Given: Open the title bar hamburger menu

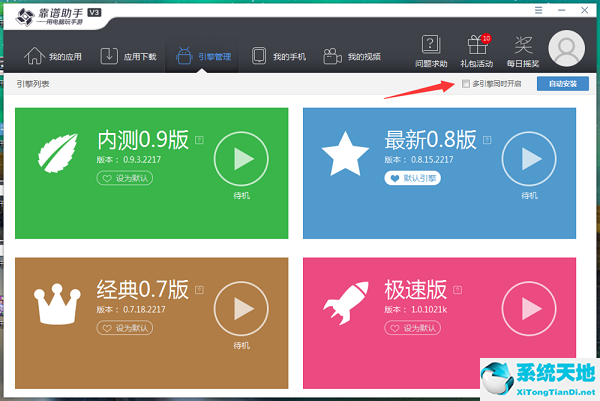Looking at the screenshot, I should pyautogui.click(x=538, y=10).
